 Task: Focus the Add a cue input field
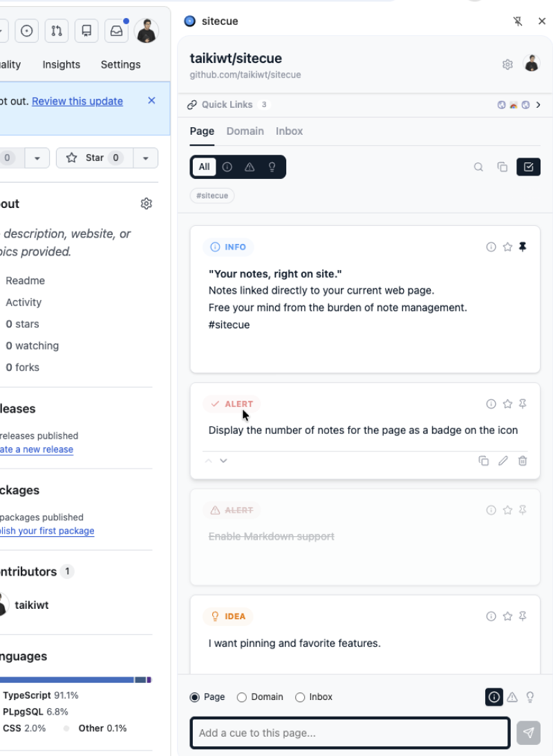(350, 733)
